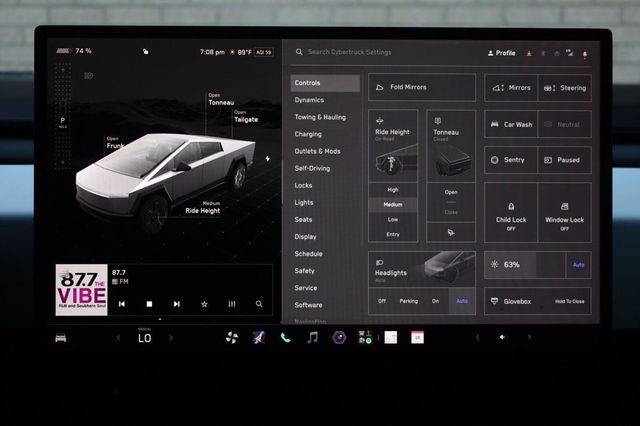
Task: Go to the Safety settings section
Action: click(304, 271)
